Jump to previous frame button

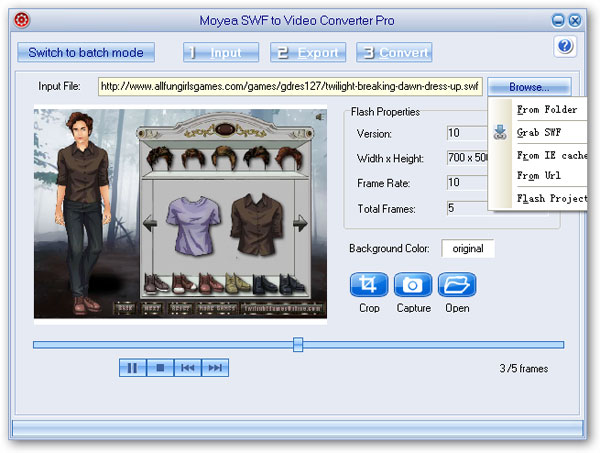click(188, 368)
